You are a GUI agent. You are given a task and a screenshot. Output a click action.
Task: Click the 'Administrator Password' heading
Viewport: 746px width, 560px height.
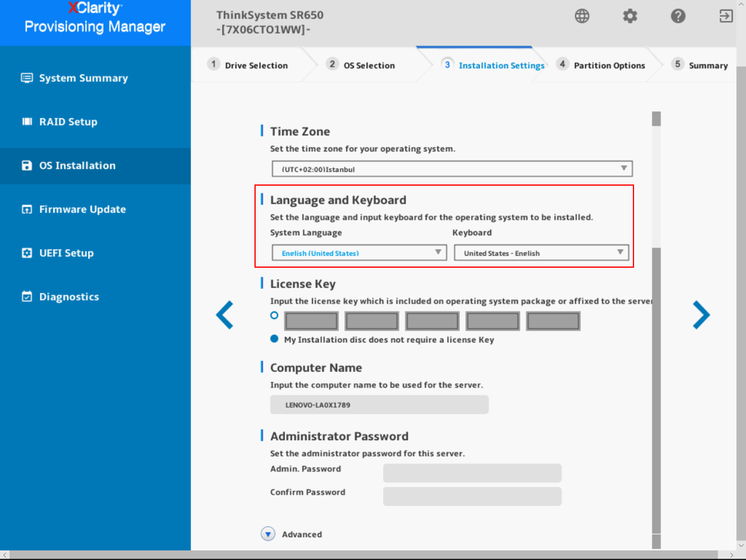[339, 436]
